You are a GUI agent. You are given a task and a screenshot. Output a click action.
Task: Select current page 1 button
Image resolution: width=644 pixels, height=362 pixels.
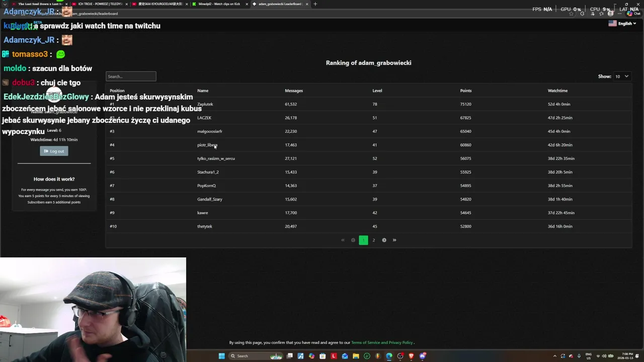tap(363, 240)
